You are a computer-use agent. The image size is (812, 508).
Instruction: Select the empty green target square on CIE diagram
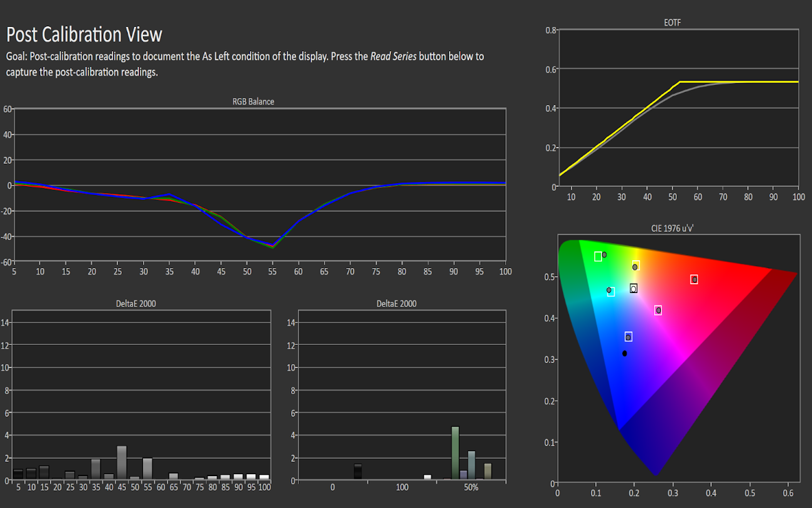coord(598,256)
